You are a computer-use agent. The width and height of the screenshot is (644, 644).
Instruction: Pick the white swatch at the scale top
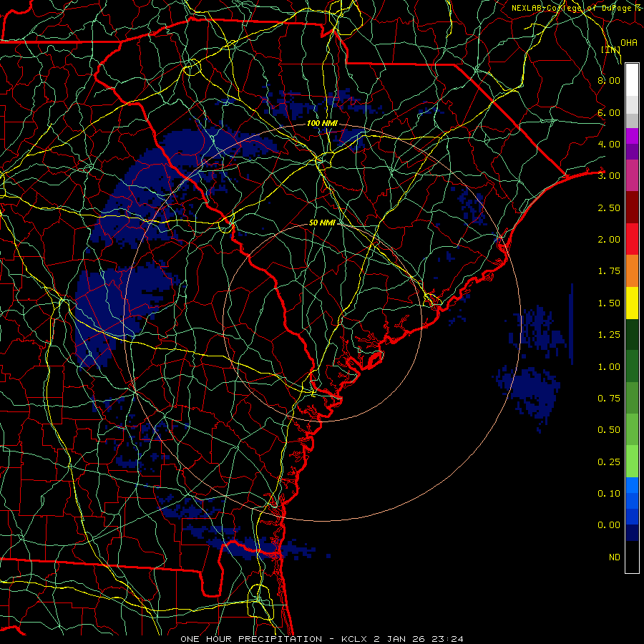(632, 79)
